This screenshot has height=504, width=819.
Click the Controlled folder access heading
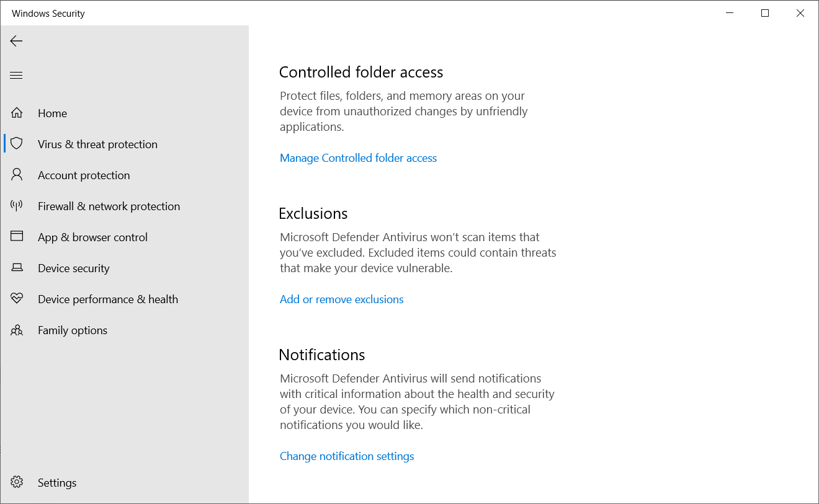point(361,73)
